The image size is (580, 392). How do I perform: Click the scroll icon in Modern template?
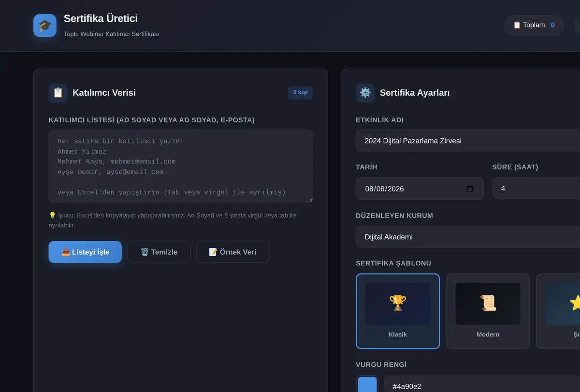point(488,303)
